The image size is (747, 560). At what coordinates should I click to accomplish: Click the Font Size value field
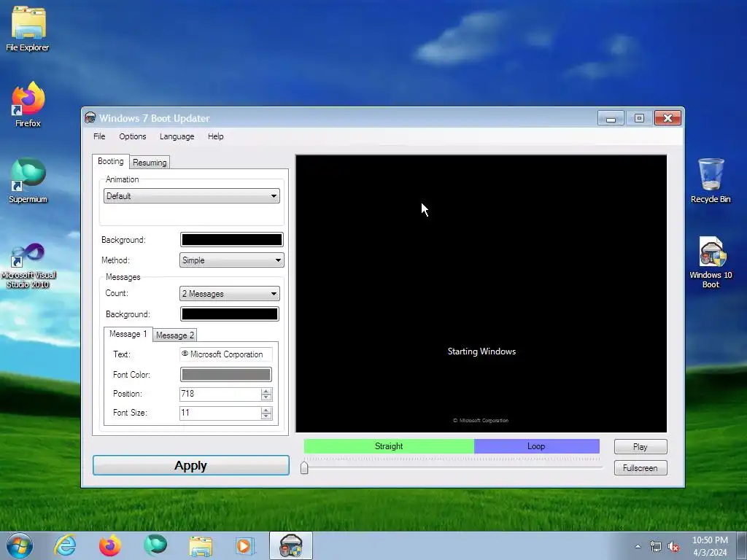(220, 413)
